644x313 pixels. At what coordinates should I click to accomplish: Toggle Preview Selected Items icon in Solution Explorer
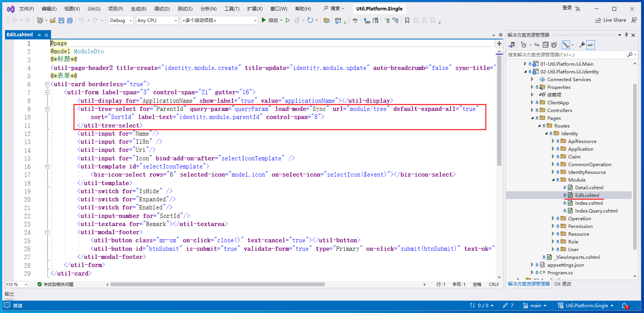tap(591, 45)
